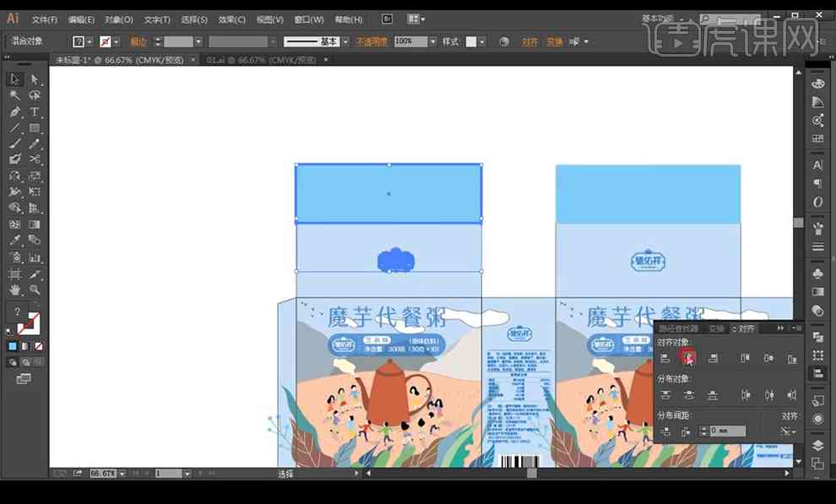This screenshot has height=504, width=836.
Task: Click horizontal align right icon in Align panel
Action: (713, 359)
